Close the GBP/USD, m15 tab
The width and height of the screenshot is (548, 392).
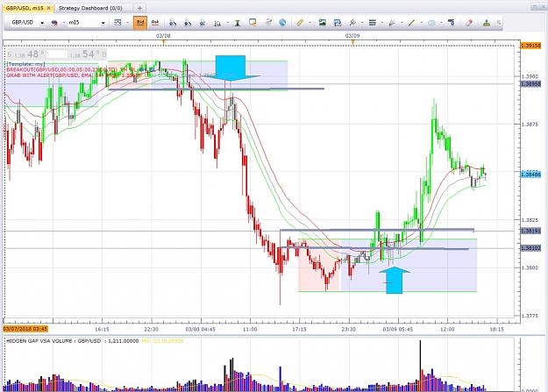tap(48, 8)
